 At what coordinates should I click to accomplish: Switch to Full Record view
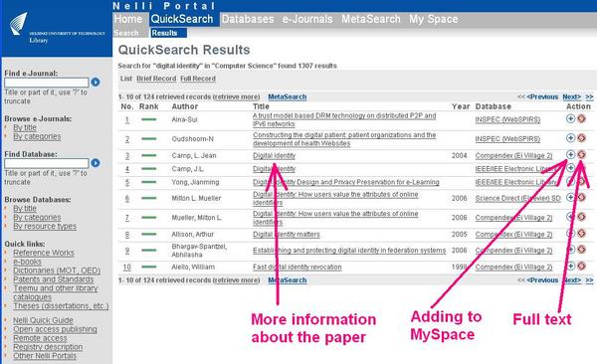(x=198, y=79)
